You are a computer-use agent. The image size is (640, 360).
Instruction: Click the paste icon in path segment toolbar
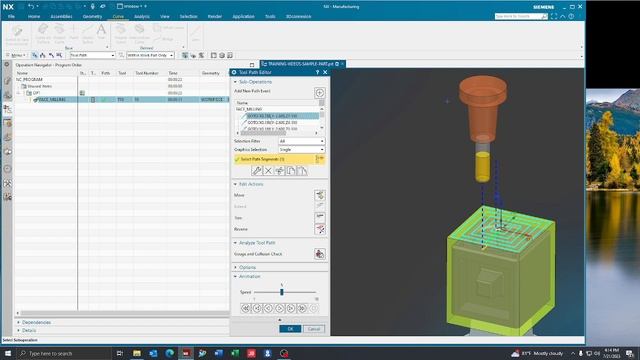[302, 171]
